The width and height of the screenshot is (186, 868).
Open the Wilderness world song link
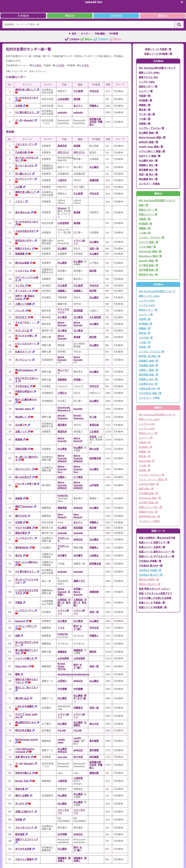(x=26, y=740)
